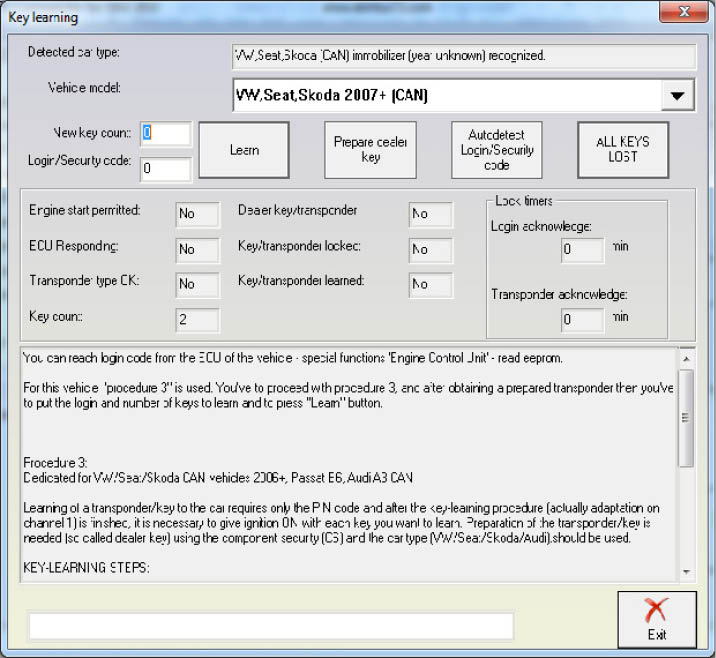This screenshot has height=658, width=716.
Task: Click the Key/transponder locked value box
Action: pos(430,249)
